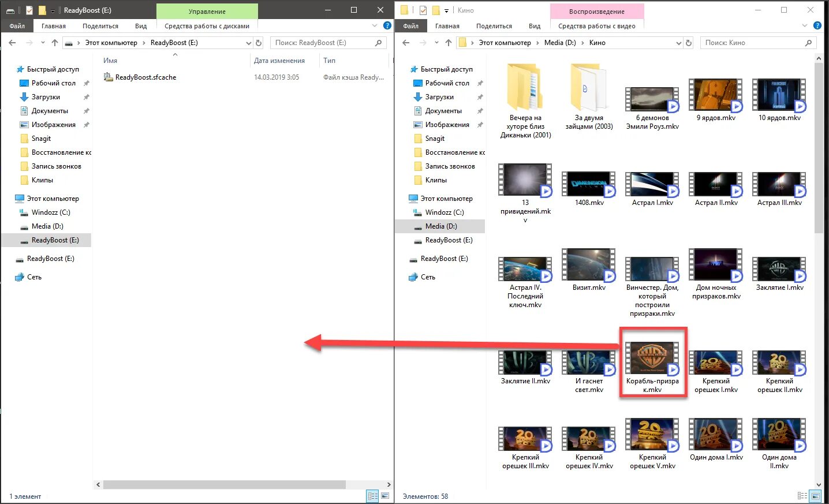Click search magnifier in Поиск: Кино box
Image resolution: width=829 pixels, height=504 pixels.
(808, 43)
